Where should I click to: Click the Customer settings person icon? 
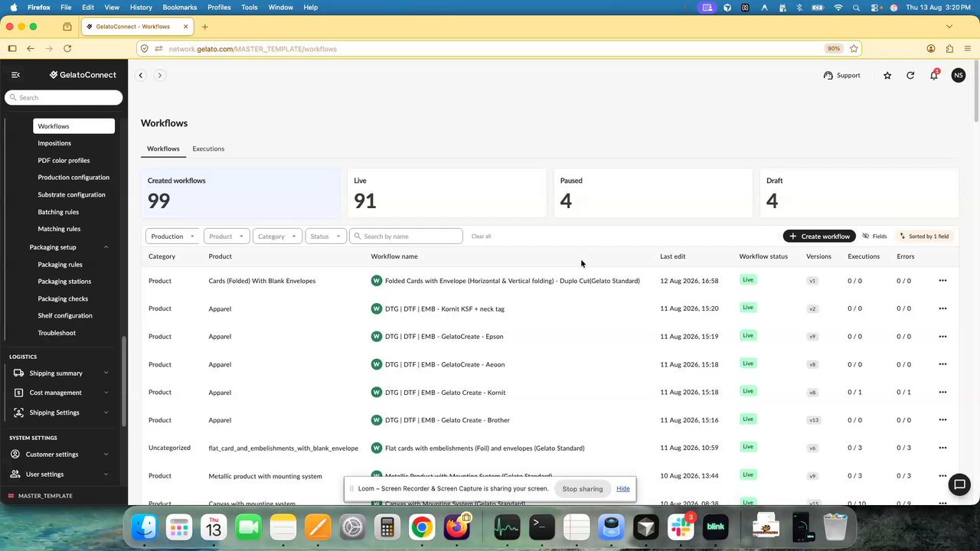(15, 455)
